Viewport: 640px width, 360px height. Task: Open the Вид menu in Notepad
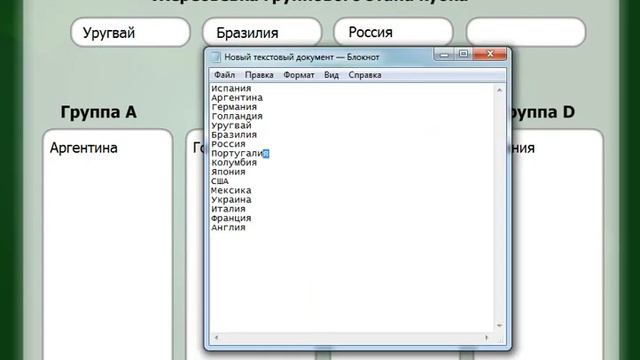(x=331, y=75)
